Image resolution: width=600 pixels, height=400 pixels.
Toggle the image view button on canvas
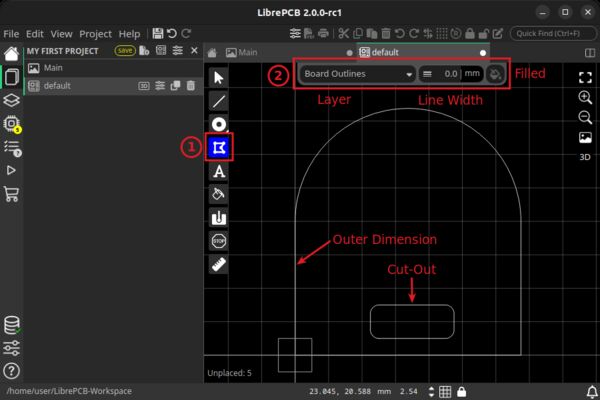tap(585, 137)
